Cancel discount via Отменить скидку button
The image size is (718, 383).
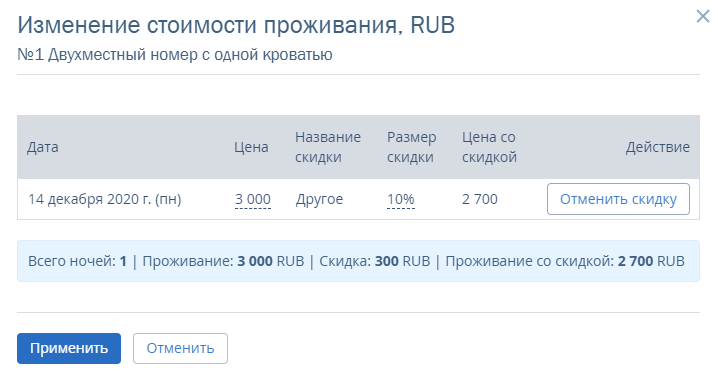pyautogui.click(x=618, y=199)
